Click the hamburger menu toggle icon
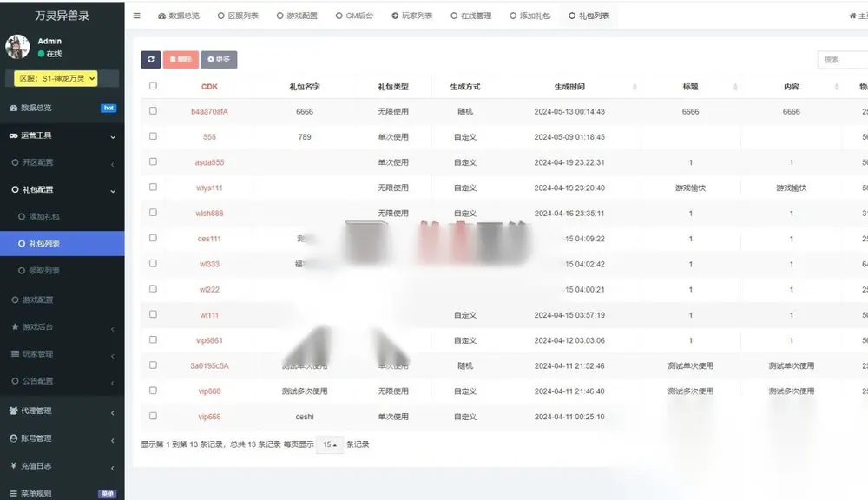The image size is (868, 500). (x=137, y=16)
